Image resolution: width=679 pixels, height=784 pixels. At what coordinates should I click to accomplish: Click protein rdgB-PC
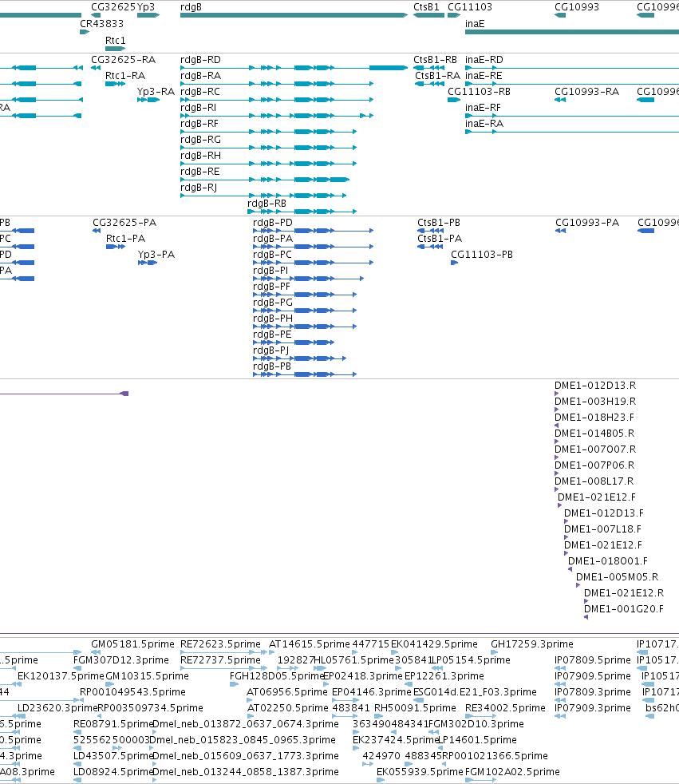(314, 263)
